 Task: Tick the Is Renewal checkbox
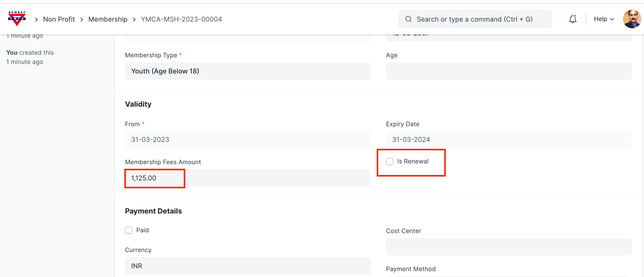[389, 161]
